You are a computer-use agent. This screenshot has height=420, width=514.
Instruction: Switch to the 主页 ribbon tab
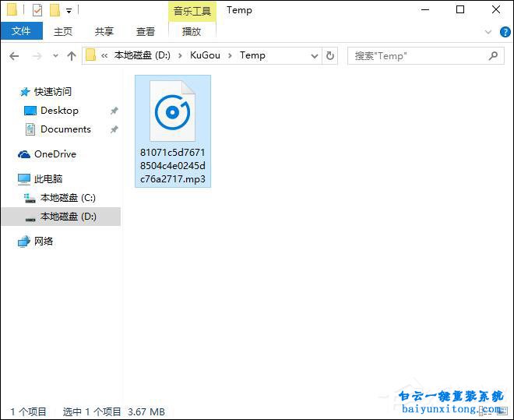63,31
